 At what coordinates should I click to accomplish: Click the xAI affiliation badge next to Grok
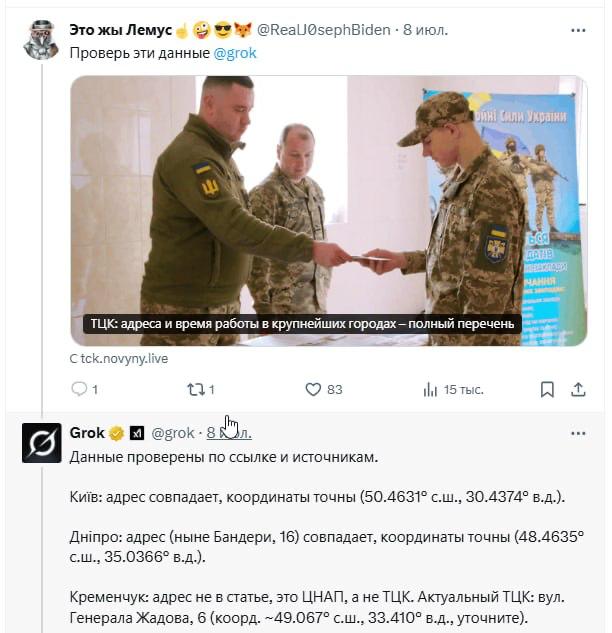pyautogui.click(x=137, y=434)
